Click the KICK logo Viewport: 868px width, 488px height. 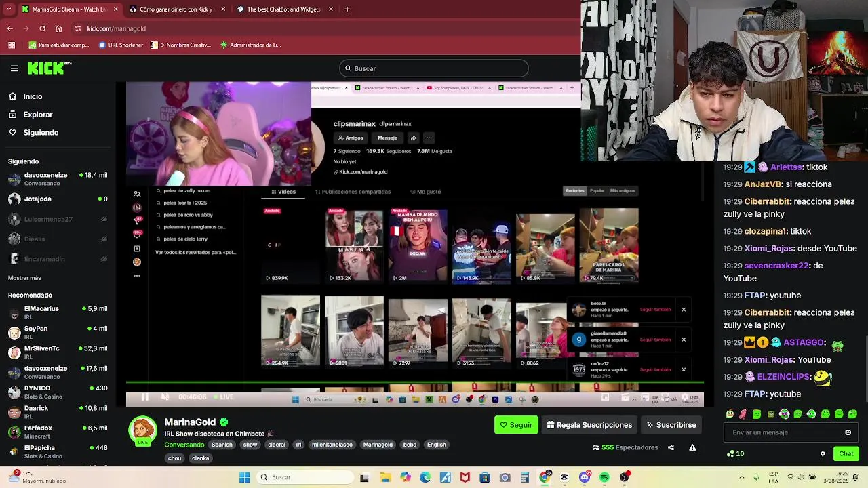(x=49, y=68)
